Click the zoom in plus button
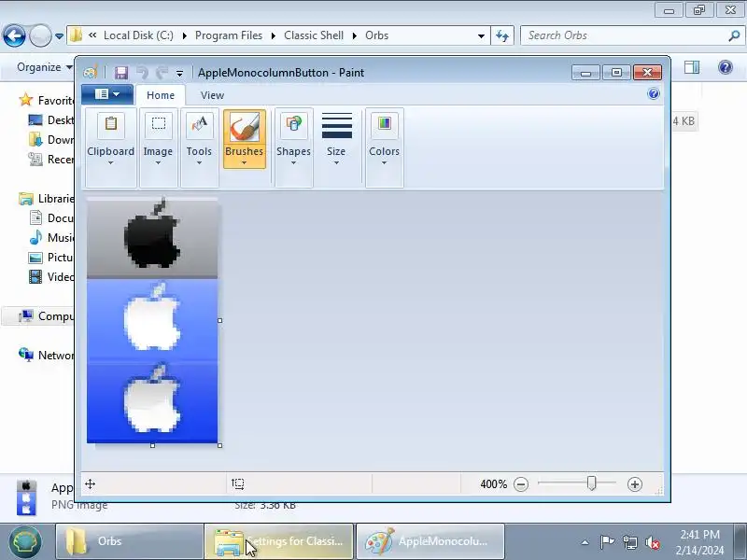Screen dimensions: 747x560 click(x=635, y=484)
